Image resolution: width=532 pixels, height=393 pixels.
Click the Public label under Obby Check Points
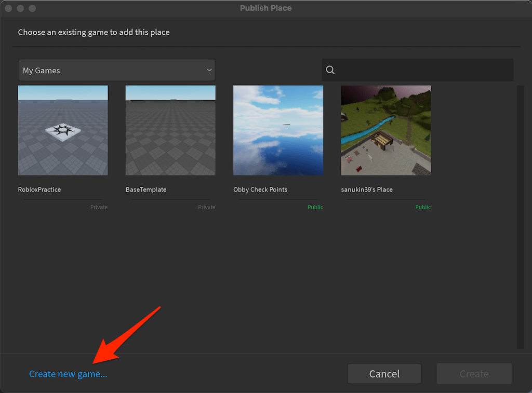(315, 207)
